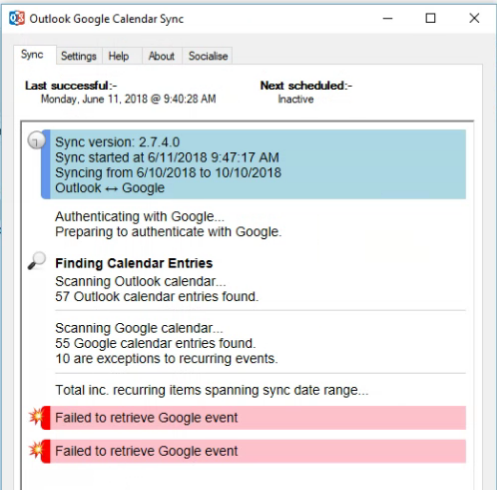Open the Socialise tab
Image resolution: width=497 pixels, height=490 pixels.
208,56
